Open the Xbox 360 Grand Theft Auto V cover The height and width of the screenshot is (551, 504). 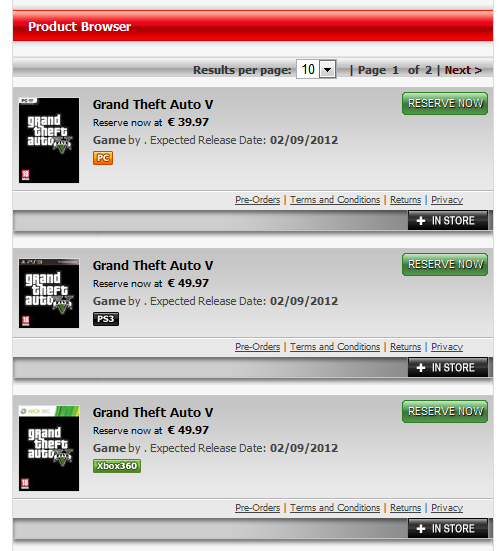tap(49, 448)
